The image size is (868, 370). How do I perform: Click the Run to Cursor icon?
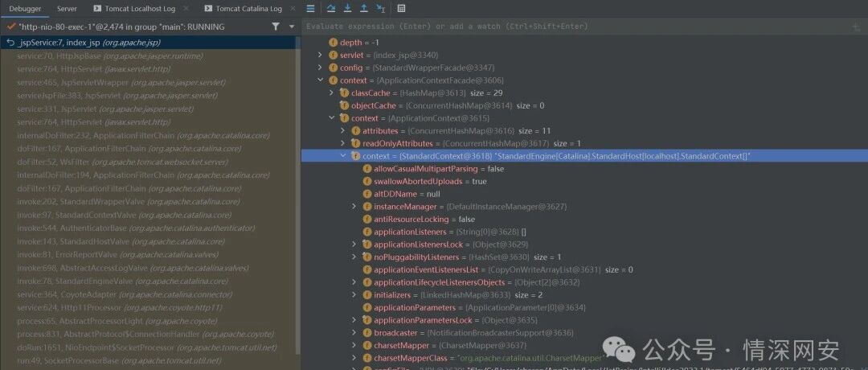380,8
